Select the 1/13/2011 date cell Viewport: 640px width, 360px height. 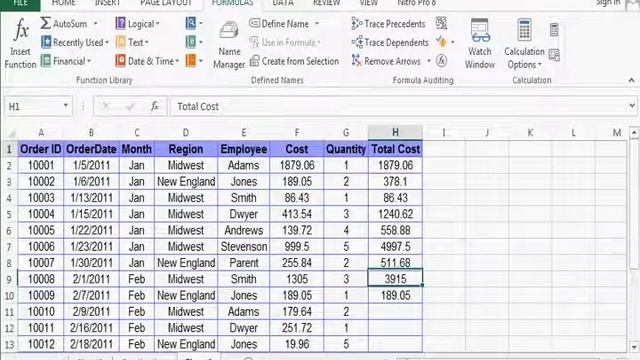[x=91, y=198]
